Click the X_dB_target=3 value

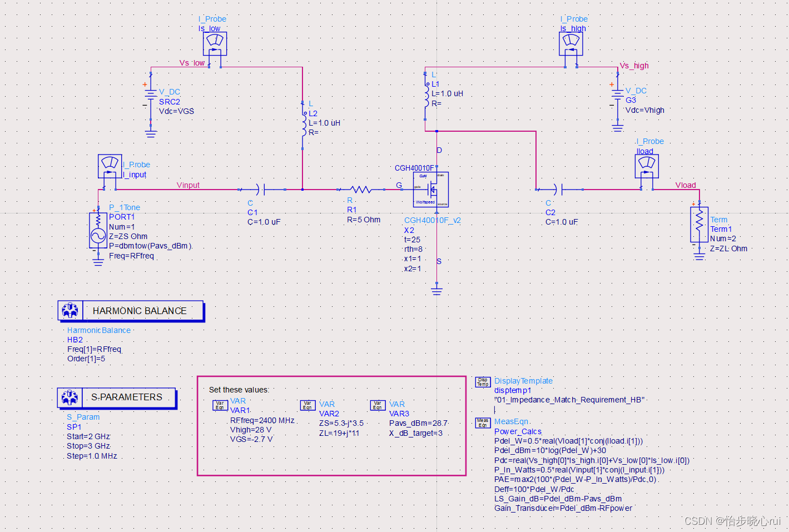[416, 433]
